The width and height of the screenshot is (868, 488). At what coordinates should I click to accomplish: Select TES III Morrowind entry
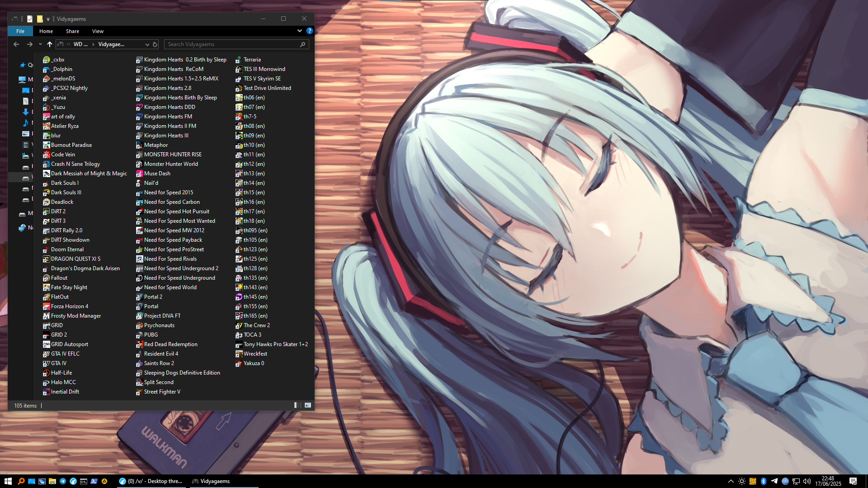[260, 69]
